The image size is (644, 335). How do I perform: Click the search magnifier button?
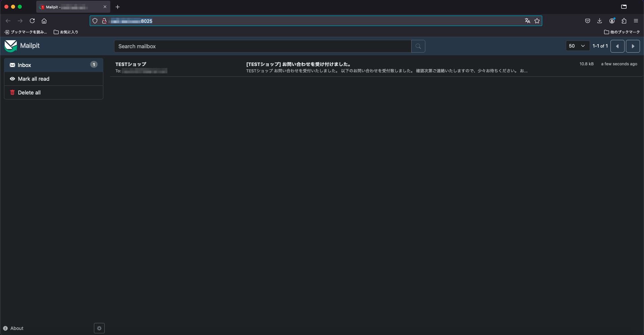pos(418,46)
